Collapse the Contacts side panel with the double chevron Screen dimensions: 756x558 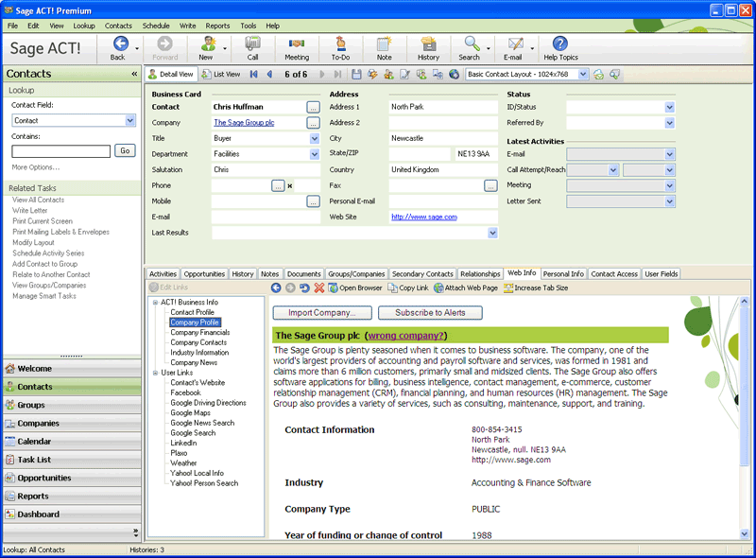pyautogui.click(x=134, y=74)
